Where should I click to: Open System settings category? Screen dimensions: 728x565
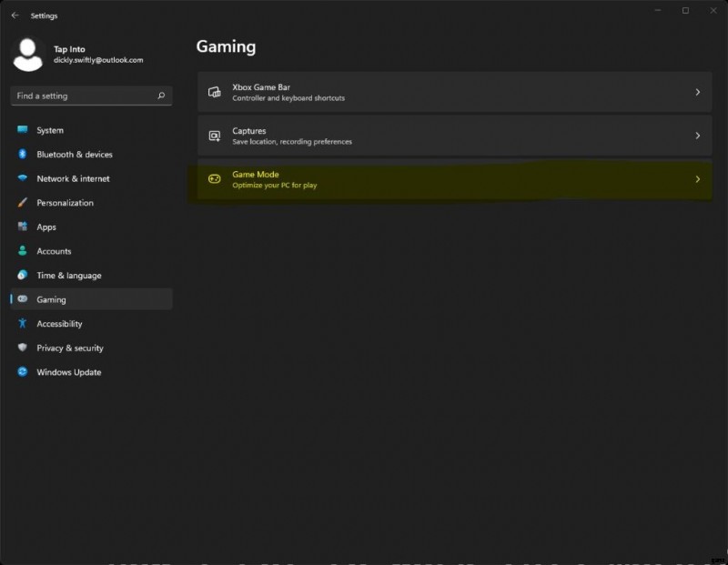tap(92, 130)
